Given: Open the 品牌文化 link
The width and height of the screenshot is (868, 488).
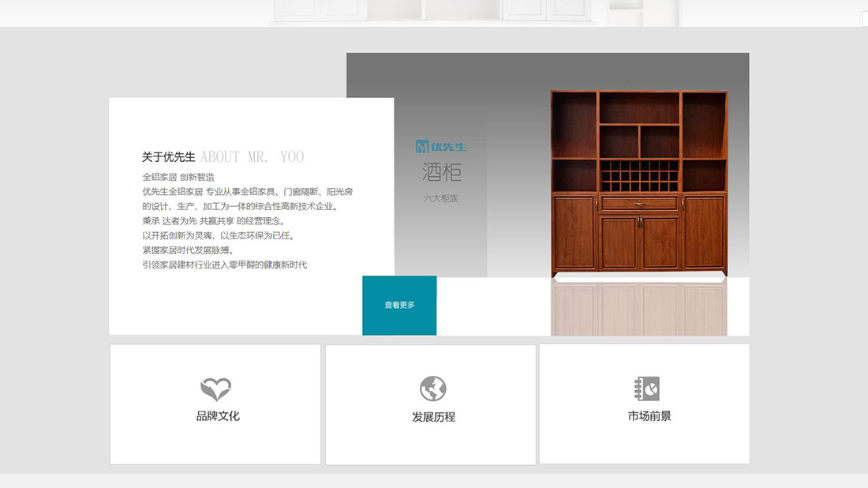Looking at the screenshot, I should pyautogui.click(x=218, y=416).
